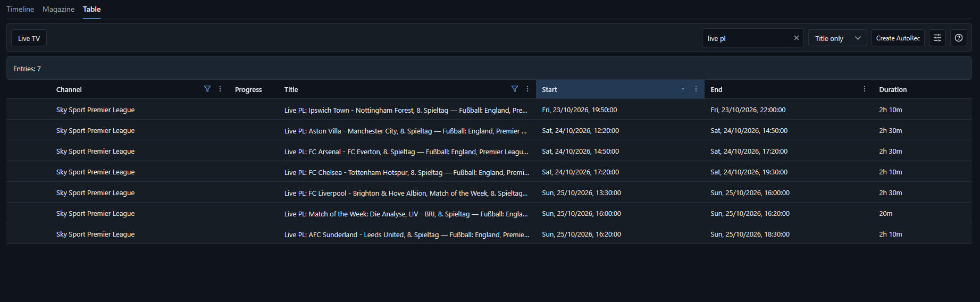Screen dimensions: 980x302
Task: Click the Create AutoRec button
Action: click(898, 38)
